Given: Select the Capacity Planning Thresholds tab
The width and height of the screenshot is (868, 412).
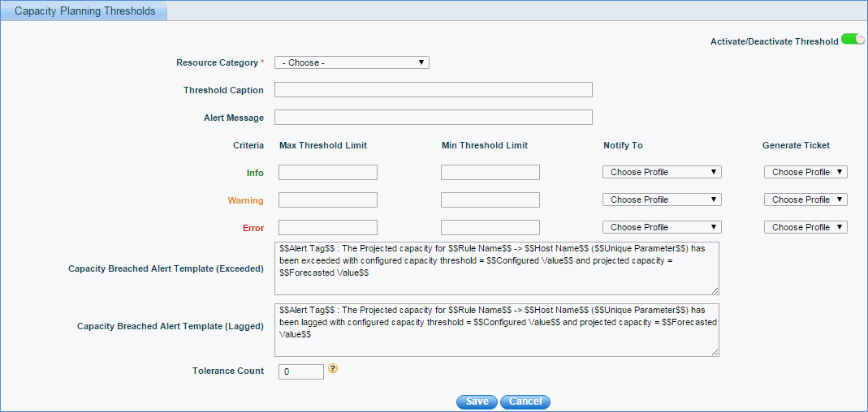Looking at the screenshot, I should [x=84, y=11].
